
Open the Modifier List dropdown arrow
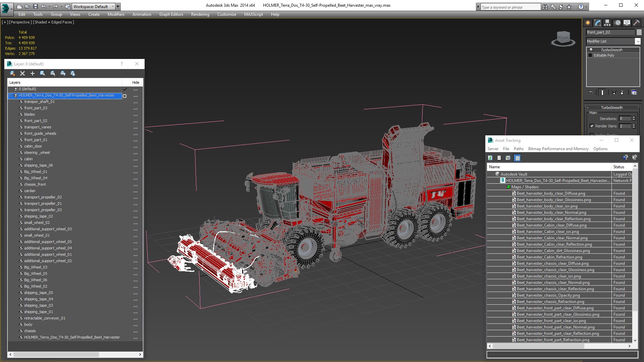pos(638,41)
